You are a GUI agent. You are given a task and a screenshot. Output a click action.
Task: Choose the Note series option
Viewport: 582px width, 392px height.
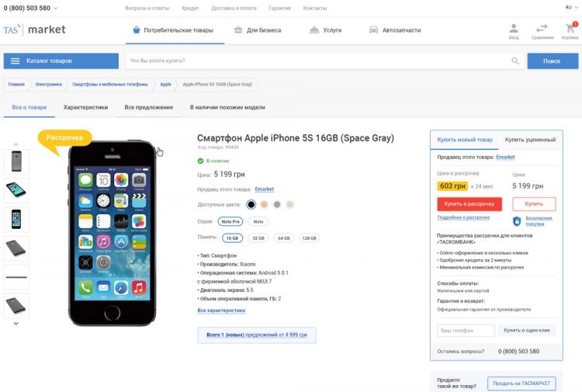[x=257, y=221]
